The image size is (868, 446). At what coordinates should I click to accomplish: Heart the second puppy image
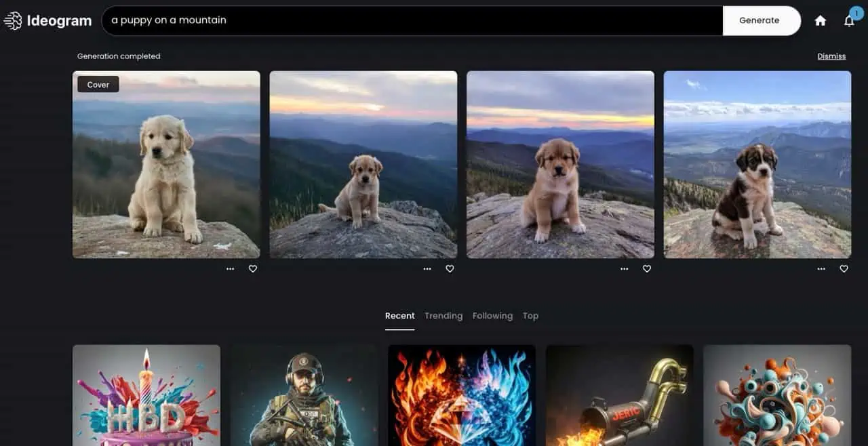tap(450, 269)
